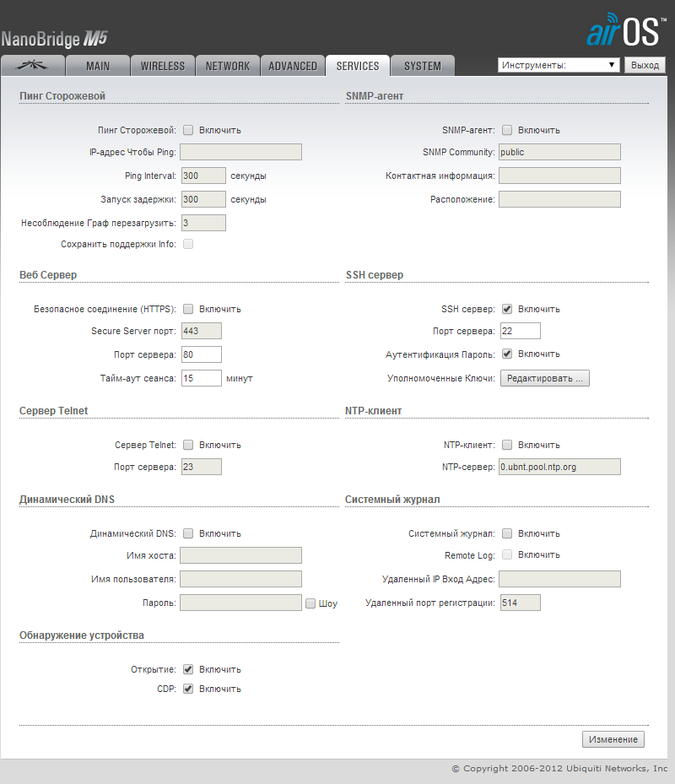Click the Удаленный IP Вход Адрес field
675x784 pixels.
[560, 578]
